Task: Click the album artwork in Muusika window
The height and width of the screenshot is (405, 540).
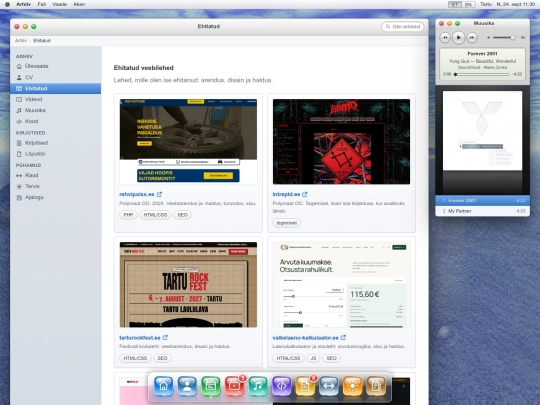Action: pos(482,131)
